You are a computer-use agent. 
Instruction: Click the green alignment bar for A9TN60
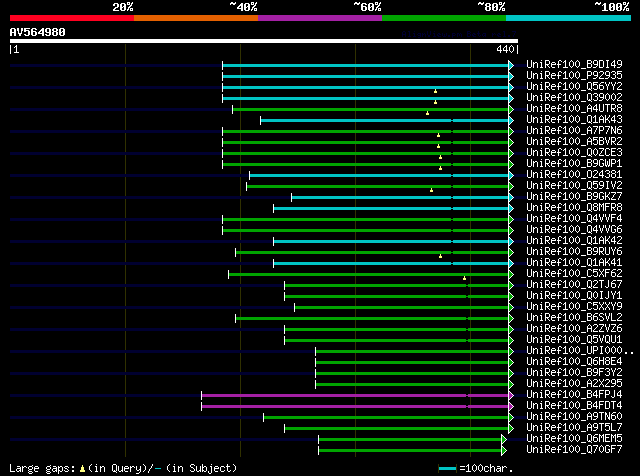point(386,417)
